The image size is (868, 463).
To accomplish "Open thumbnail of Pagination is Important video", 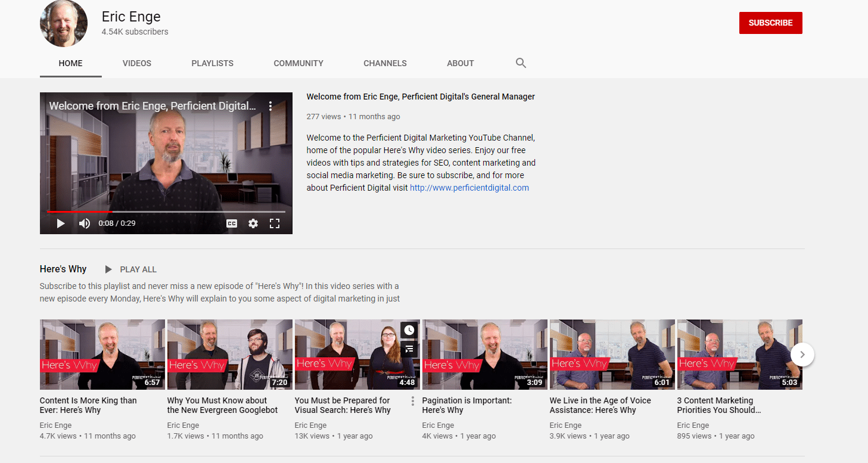I will pos(485,355).
